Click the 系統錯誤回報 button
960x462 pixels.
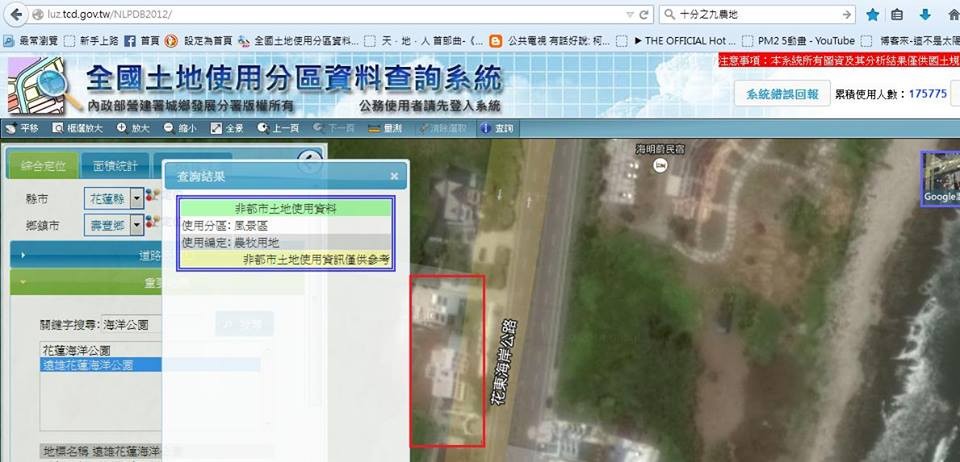pos(782,94)
